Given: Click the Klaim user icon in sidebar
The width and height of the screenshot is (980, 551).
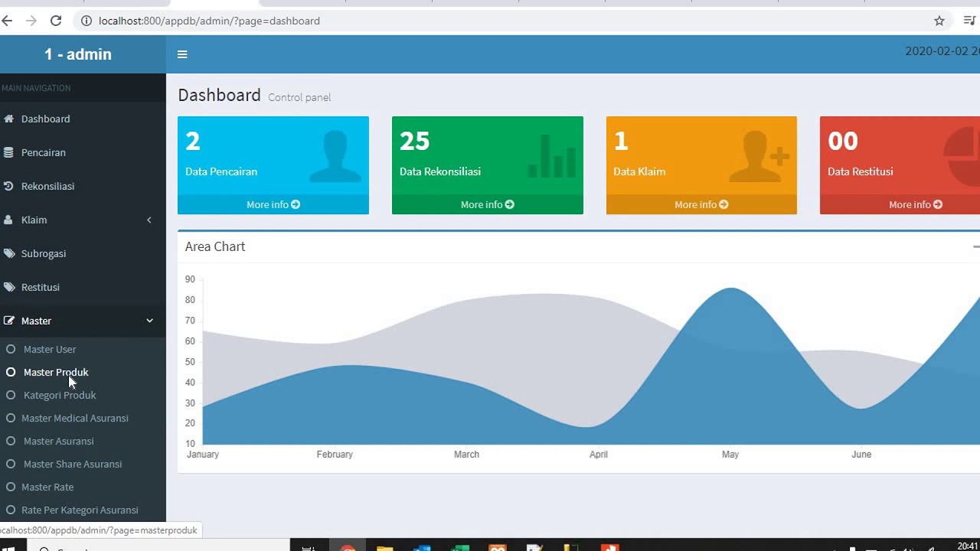Looking at the screenshot, I should point(8,220).
